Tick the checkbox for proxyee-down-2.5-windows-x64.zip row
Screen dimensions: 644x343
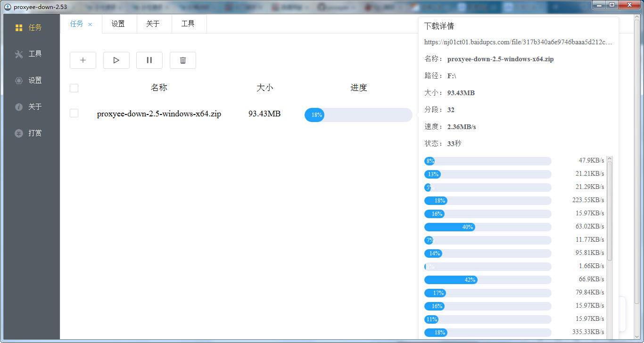[x=74, y=113]
